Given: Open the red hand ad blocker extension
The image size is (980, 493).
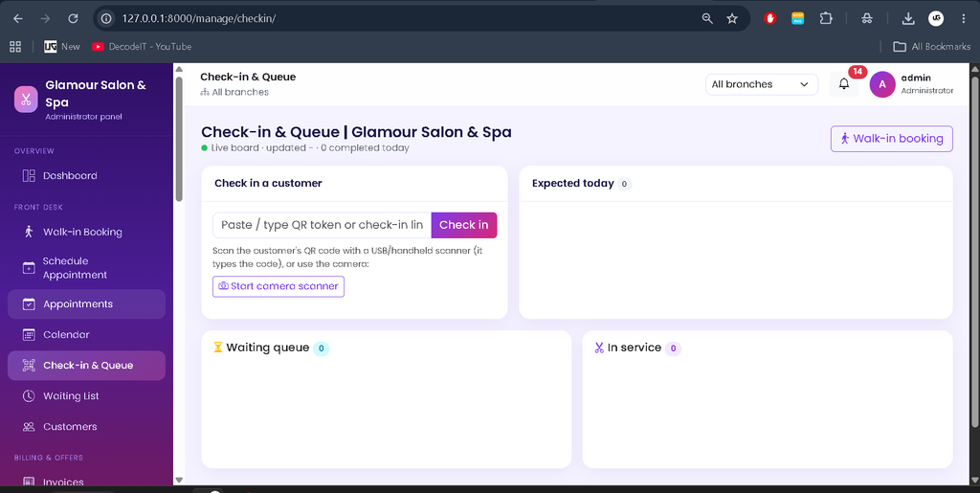Looking at the screenshot, I should [770, 19].
